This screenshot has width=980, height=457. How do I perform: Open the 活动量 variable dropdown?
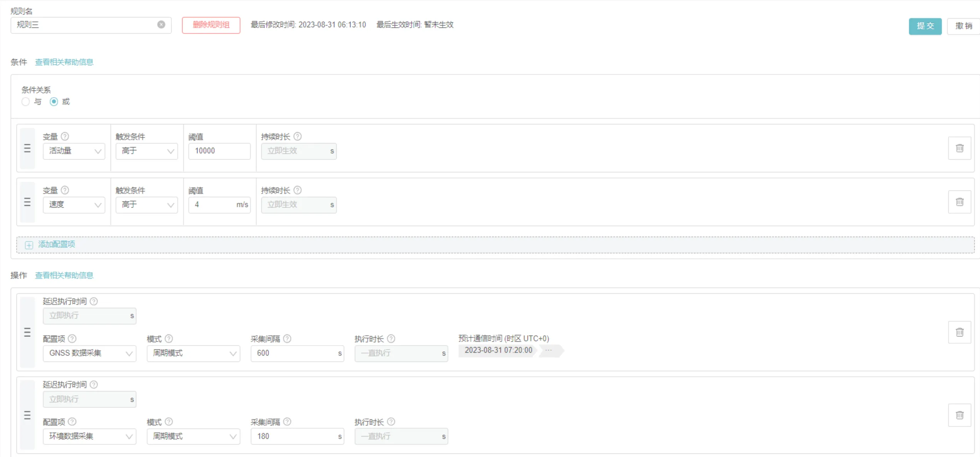(74, 151)
